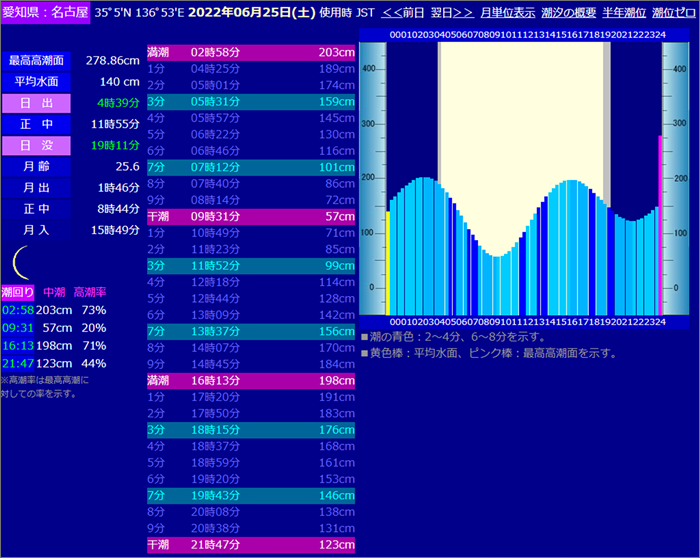Click the 19時11分 sunset time value
Screen dimensions: 700x558
click(x=115, y=146)
